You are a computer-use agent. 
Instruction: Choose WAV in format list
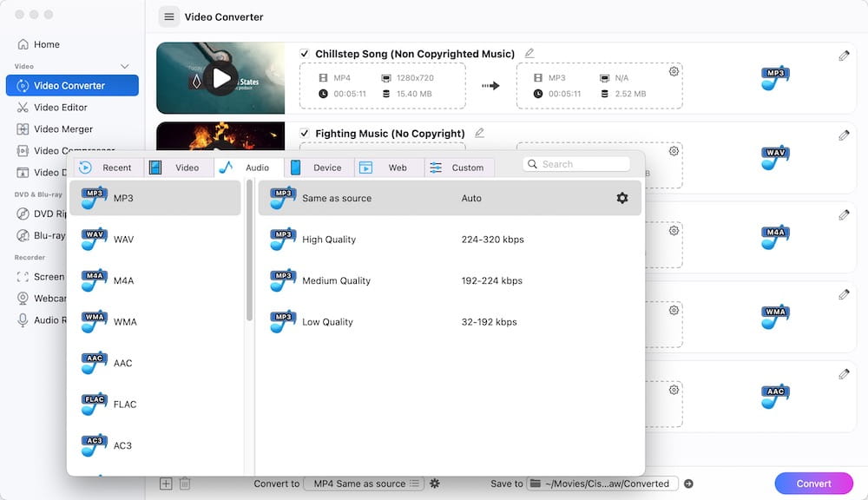(155, 240)
